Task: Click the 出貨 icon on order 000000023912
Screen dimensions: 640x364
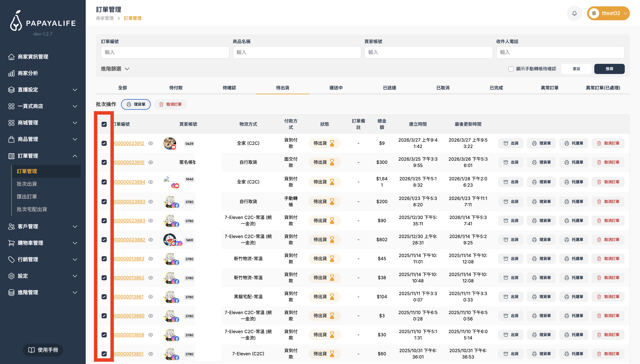Action: [x=511, y=143]
